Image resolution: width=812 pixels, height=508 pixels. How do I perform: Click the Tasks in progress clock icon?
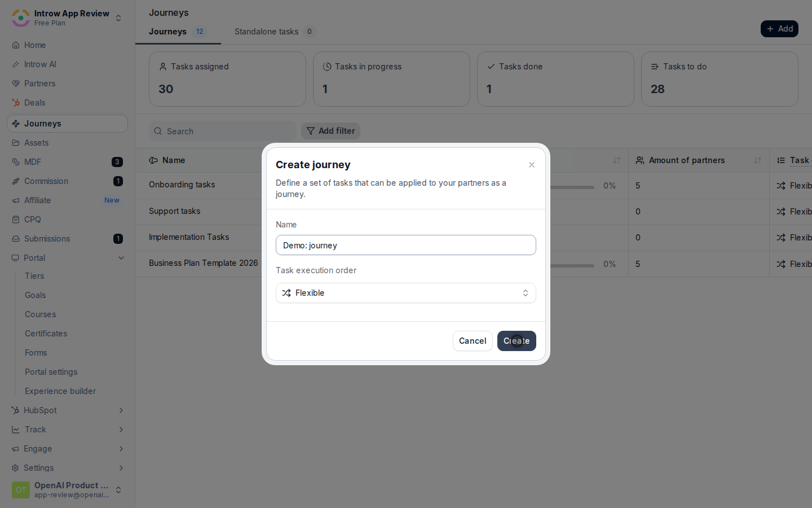pyautogui.click(x=326, y=67)
